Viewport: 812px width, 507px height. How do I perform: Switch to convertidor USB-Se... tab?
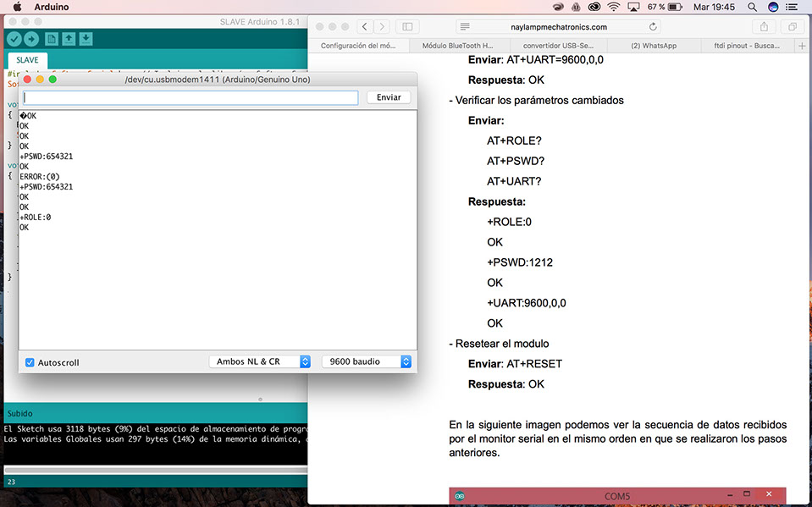click(x=558, y=46)
